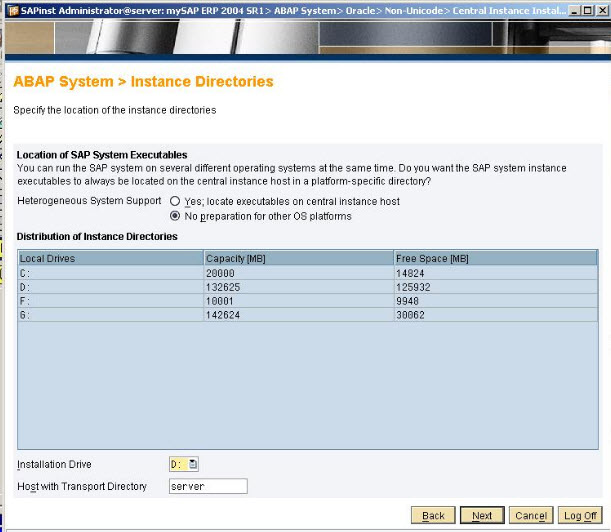This screenshot has width=611, height=532.
Task: Click the Local Drives column header
Action: click(x=111, y=258)
